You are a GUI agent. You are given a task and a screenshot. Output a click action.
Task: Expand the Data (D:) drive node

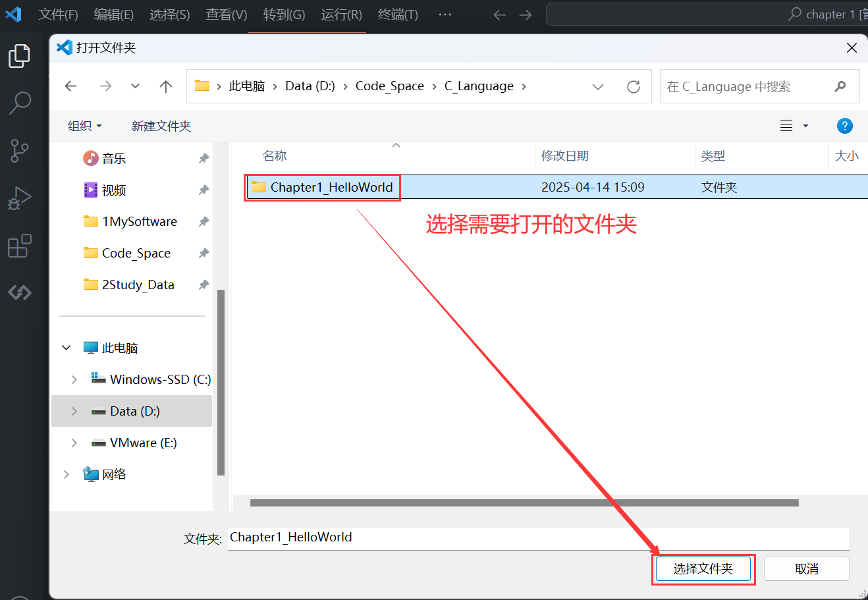(x=74, y=410)
